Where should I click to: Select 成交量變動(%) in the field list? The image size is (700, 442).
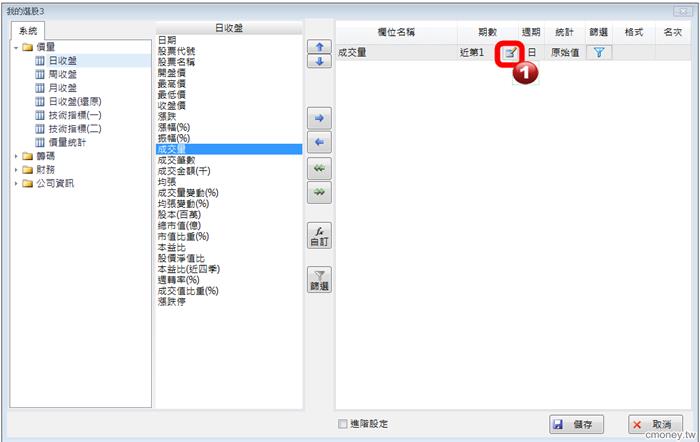pyautogui.click(x=188, y=193)
